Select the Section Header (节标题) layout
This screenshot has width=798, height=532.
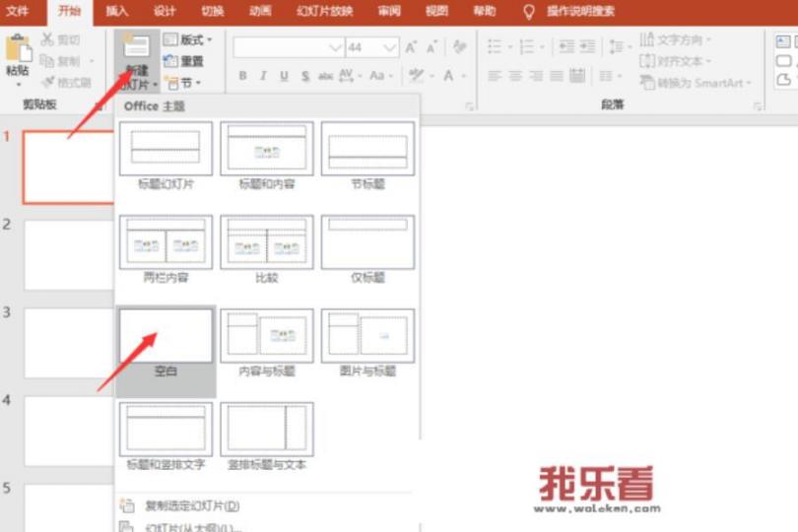pos(367,156)
